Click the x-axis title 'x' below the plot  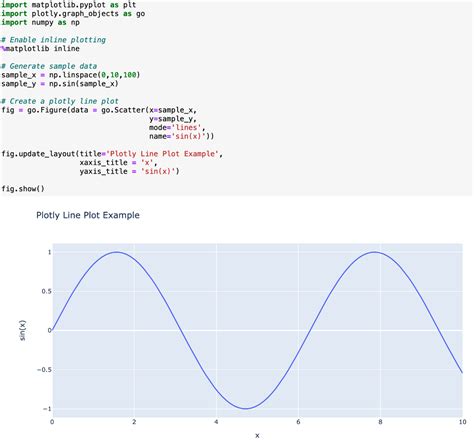pos(257,435)
